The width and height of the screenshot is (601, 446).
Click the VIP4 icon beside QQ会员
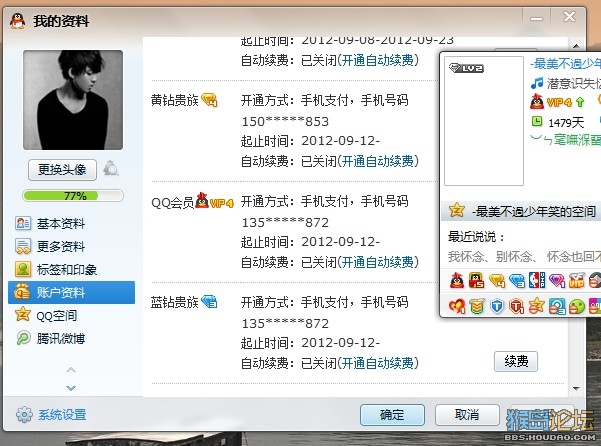214,201
